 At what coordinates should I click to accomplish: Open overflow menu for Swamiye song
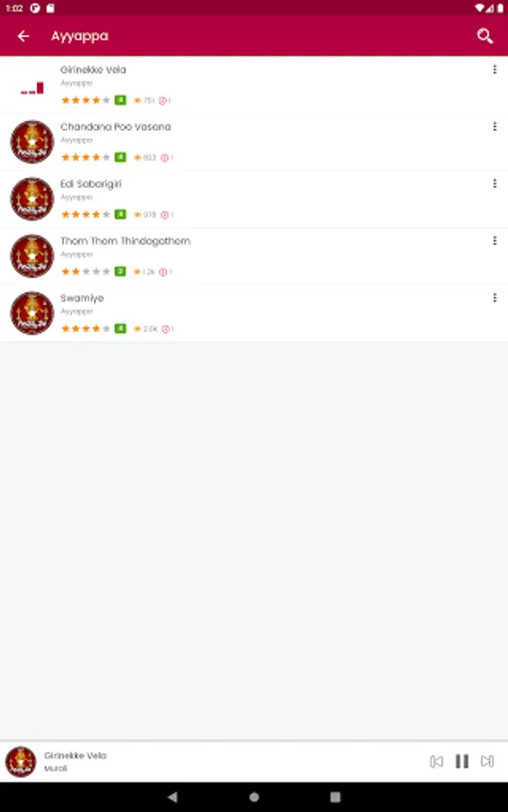(x=494, y=298)
